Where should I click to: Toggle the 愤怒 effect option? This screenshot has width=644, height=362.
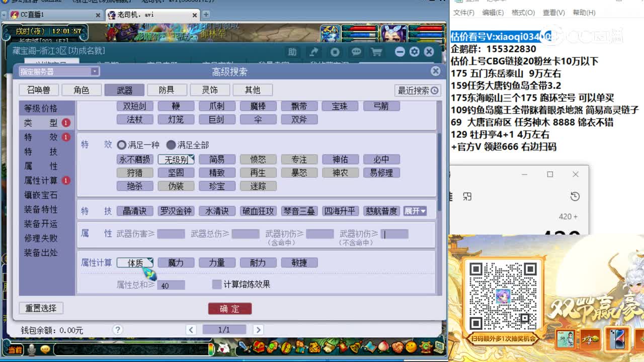tap(258, 159)
